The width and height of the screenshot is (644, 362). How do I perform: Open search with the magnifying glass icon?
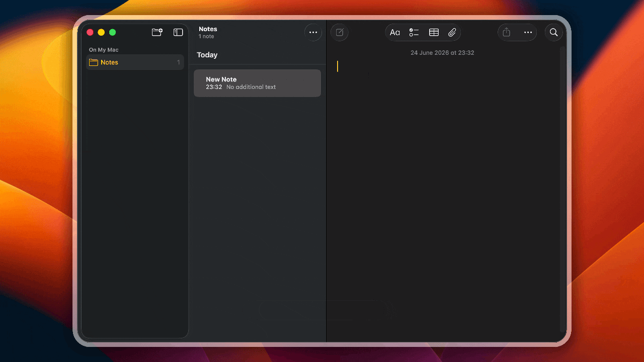click(x=553, y=32)
